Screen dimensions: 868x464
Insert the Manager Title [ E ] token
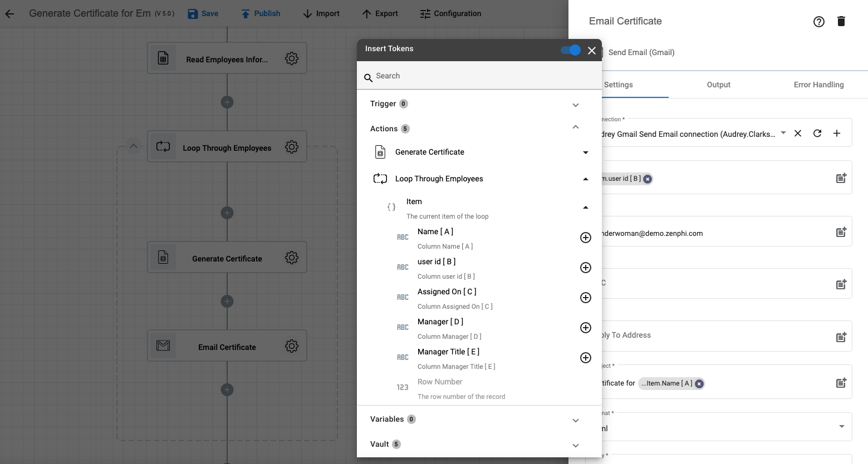(586, 358)
